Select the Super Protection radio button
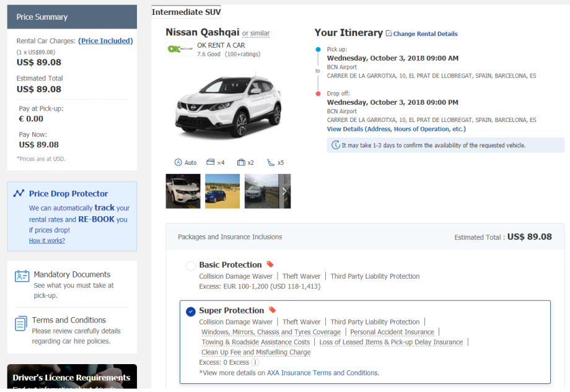Viewport: 570px width, 392px height. pyautogui.click(x=191, y=311)
